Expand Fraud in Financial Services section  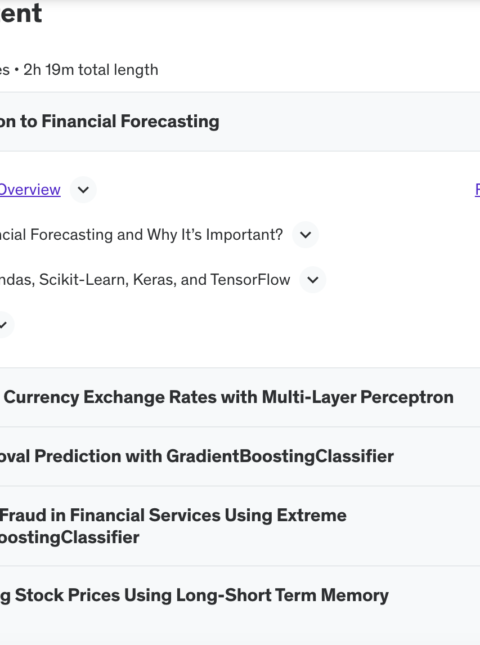point(240,526)
